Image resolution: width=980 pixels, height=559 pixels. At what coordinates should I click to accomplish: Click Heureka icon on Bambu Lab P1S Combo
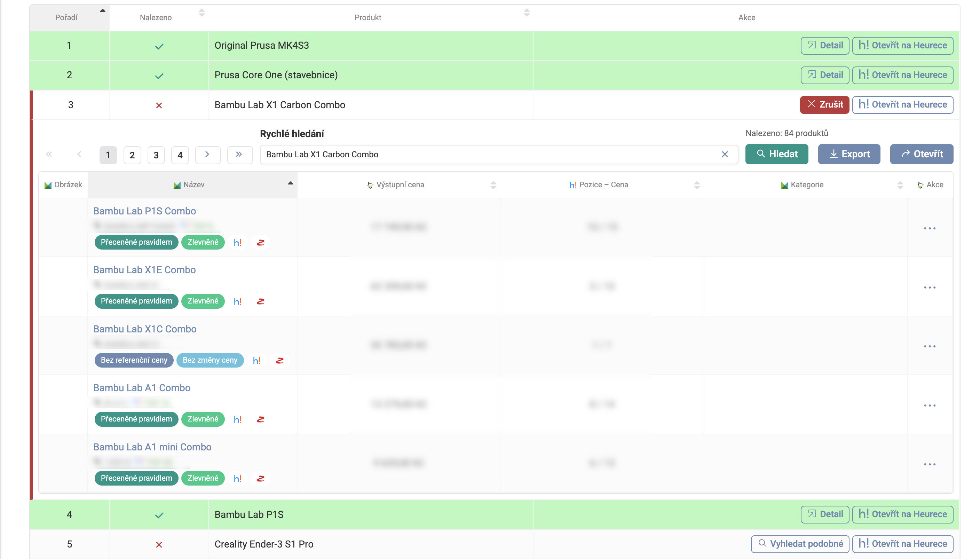(x=238, y=243)
